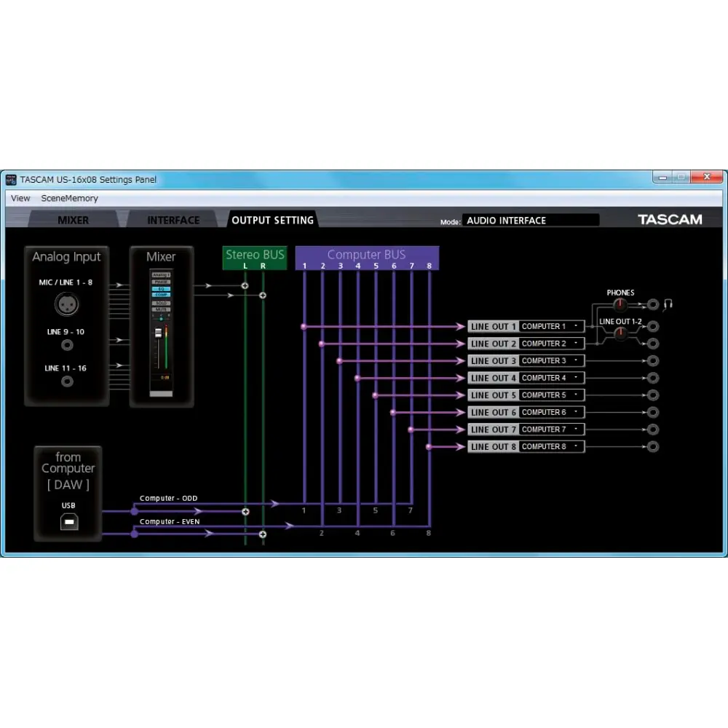Viewport: 728px width, 728px height.
Task: Minimize the Settings Panel window
Action: [662, 178]
